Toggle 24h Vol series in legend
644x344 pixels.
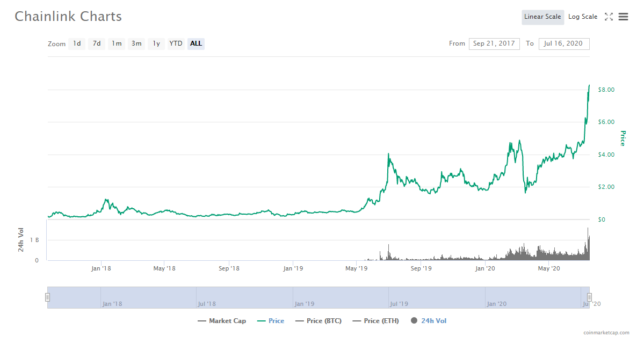point(429,321)
